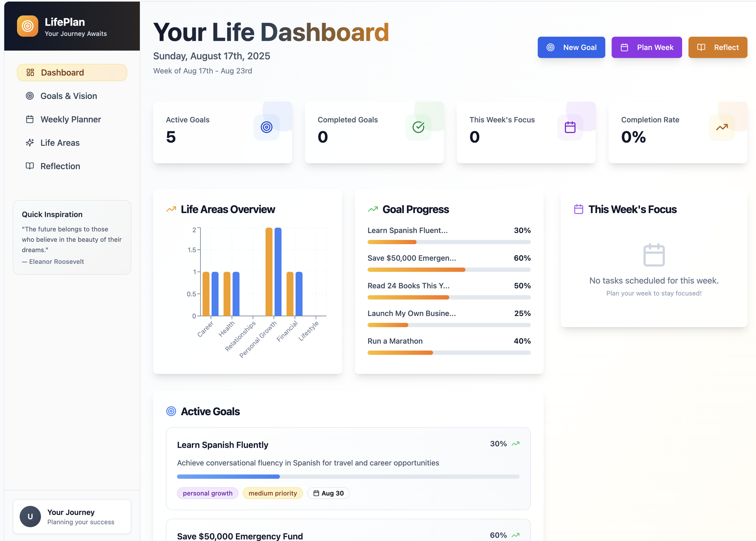Click the "Lifestyle" chart axis label
The height and width of the screenshot is (541, 756).
(x=308, y=331)
